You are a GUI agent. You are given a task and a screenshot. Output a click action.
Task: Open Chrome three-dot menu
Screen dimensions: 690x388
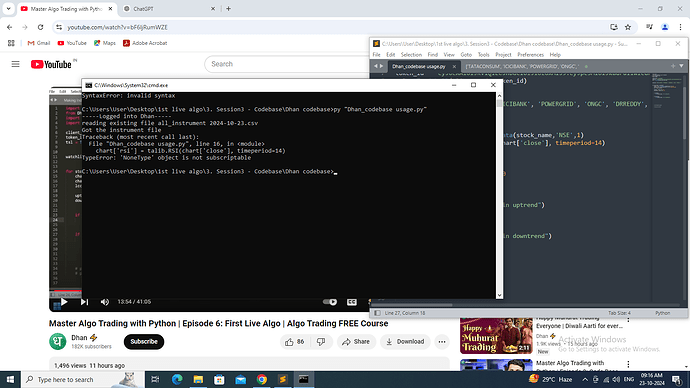680,27
